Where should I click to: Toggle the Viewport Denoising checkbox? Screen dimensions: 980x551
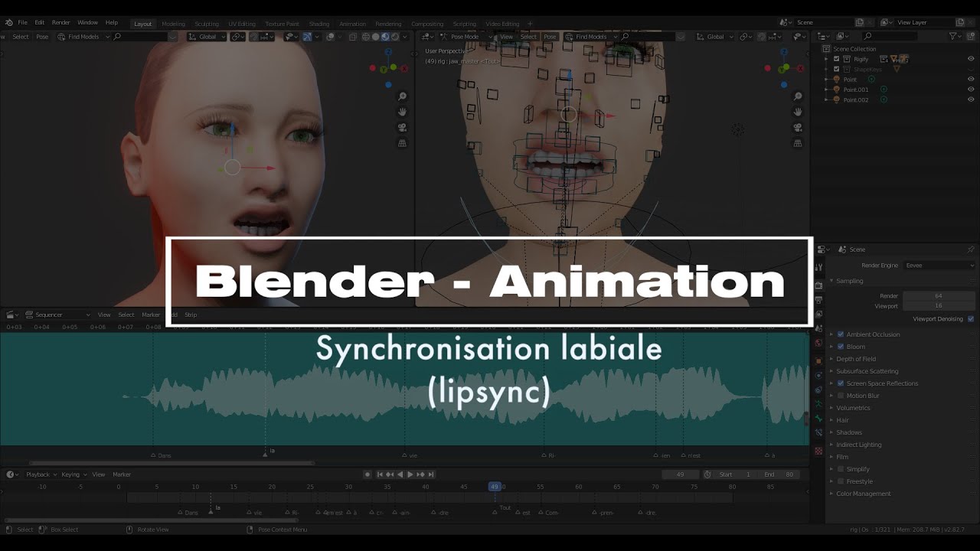coord(971,319)
